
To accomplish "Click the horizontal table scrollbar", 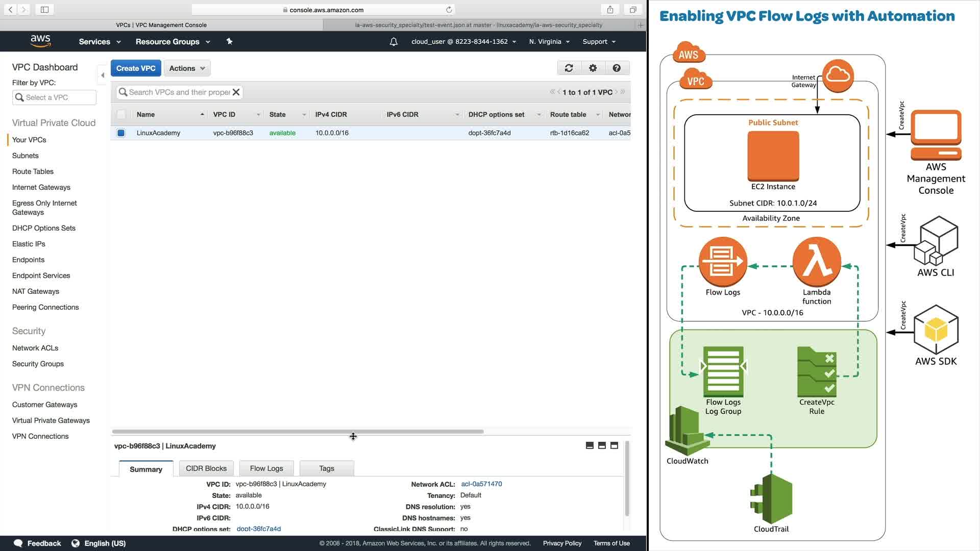I will pos(298,432).
